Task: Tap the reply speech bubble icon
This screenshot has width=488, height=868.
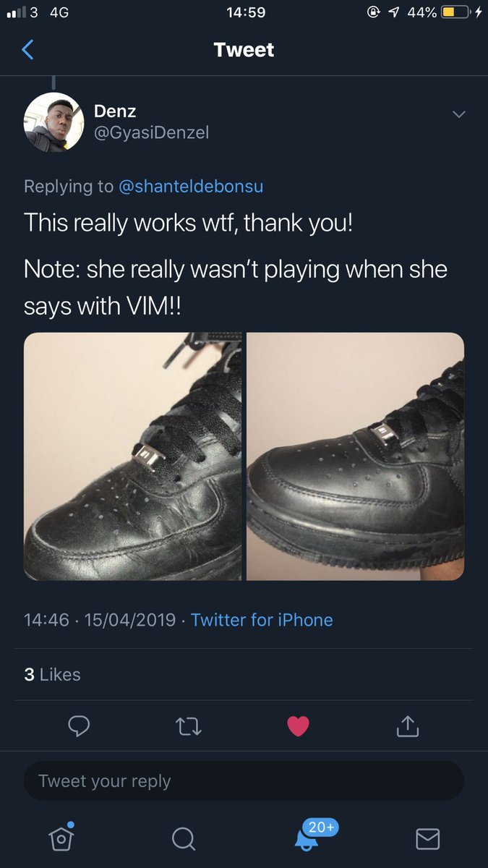Action: 79,726
